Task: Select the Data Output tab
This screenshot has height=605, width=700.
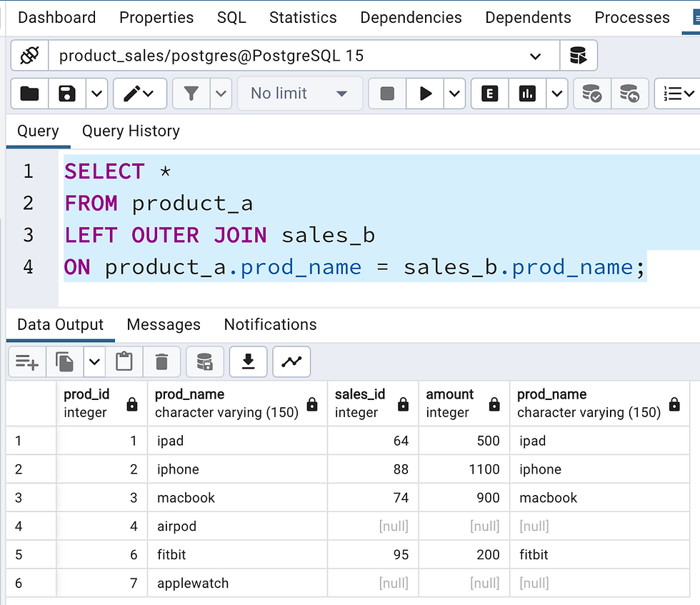Action: click(60, 324)
